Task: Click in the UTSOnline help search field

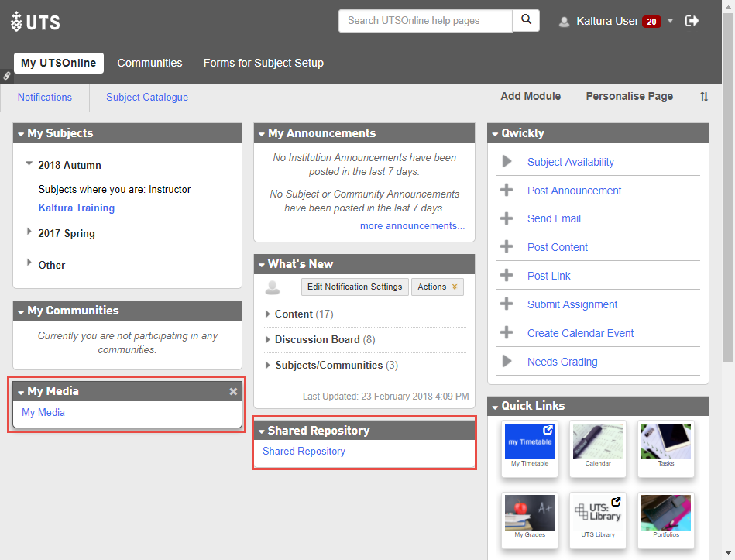Action: [425, 21]
